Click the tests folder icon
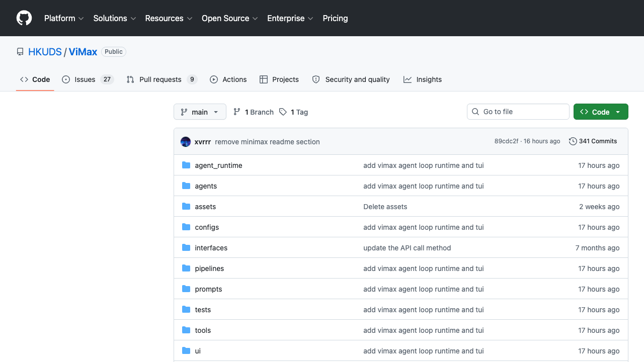644x362 pixels. click(186, 309)
